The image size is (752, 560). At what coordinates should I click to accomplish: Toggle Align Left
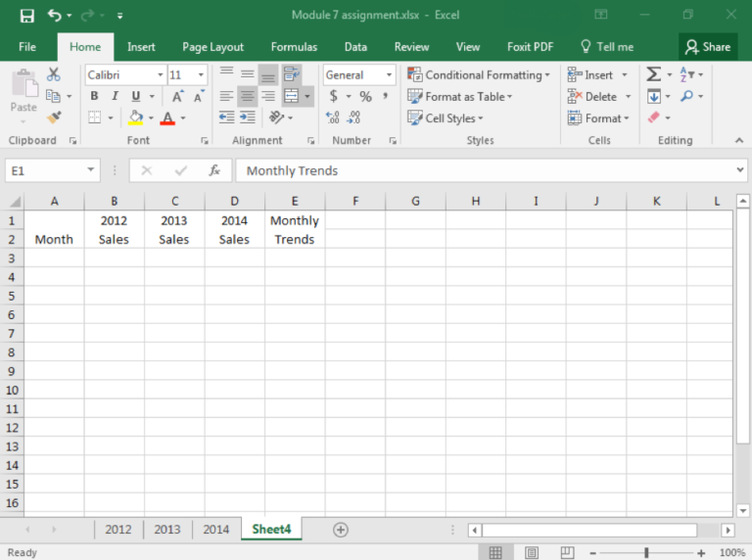coord(226,96)
